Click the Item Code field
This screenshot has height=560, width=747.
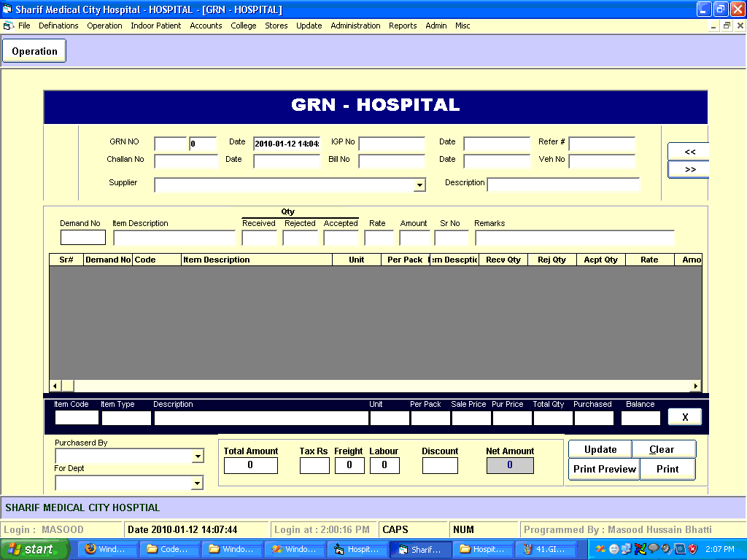77,417
